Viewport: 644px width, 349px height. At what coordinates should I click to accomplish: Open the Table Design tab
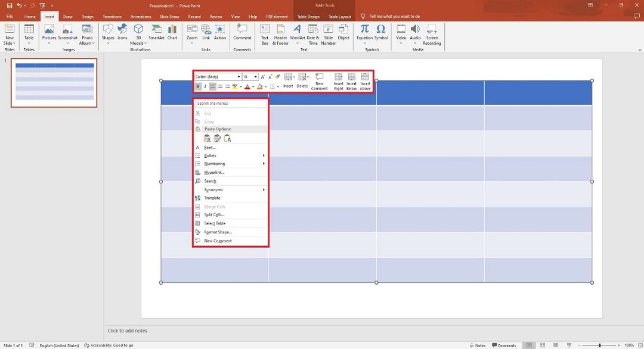308,17
